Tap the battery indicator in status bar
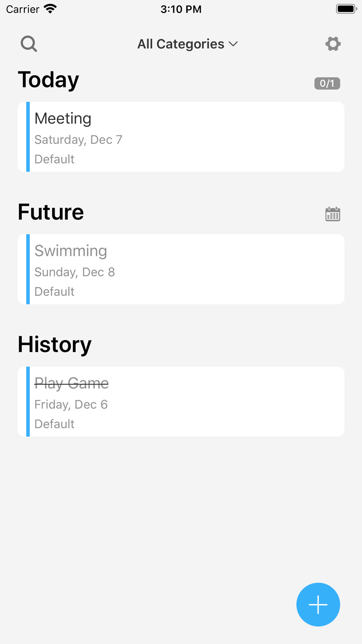 346,9
